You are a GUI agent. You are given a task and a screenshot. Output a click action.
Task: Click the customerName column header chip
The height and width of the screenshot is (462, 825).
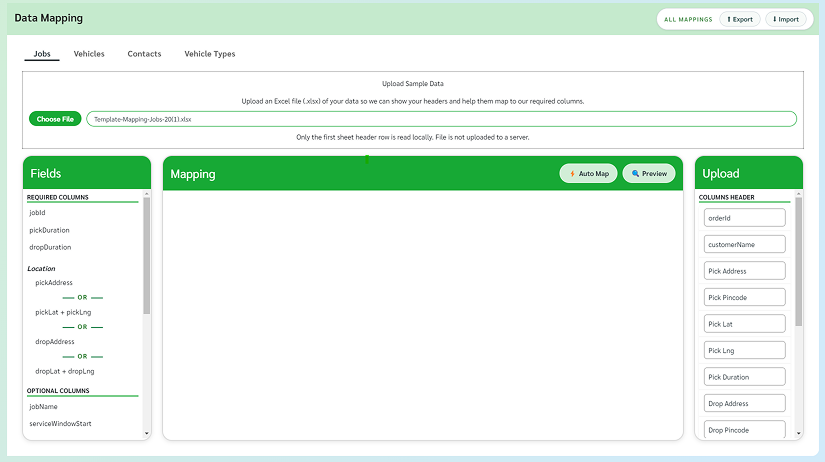(745, 244)
